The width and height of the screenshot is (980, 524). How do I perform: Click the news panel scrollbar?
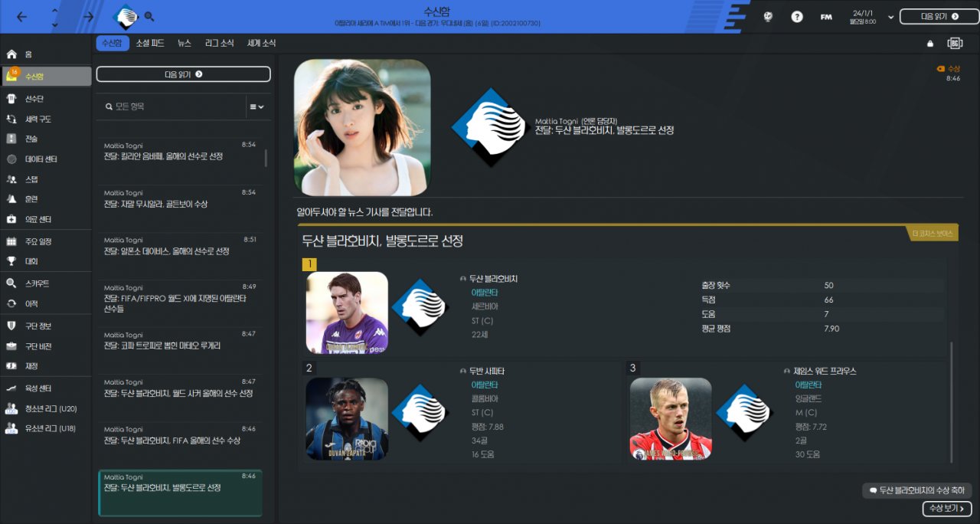952,402
